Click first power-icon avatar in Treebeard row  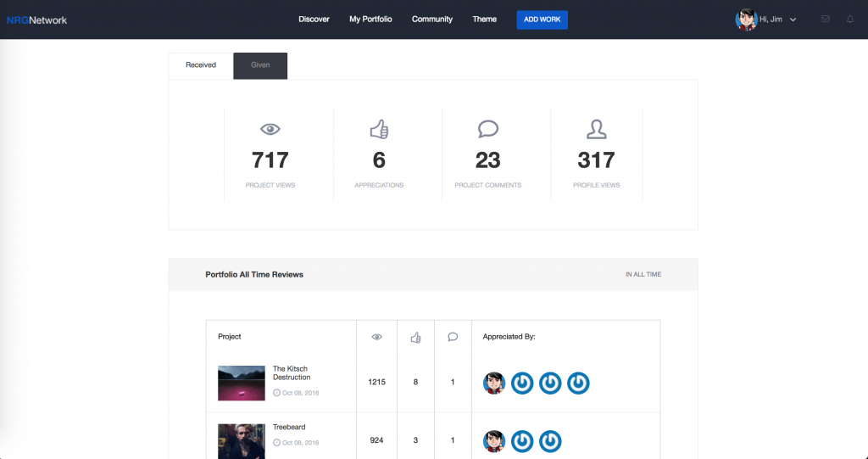click(x=522, y=441)
